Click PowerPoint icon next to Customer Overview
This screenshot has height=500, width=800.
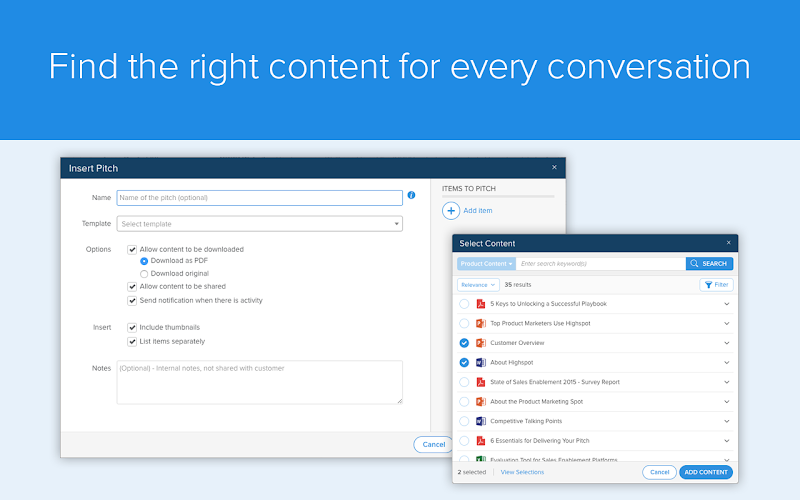click(480, 343)
